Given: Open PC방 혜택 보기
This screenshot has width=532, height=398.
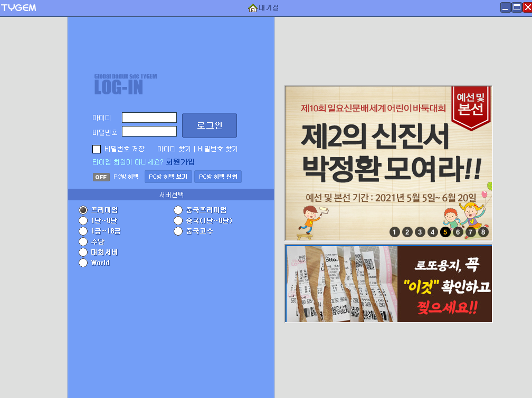Looking at the screenshot, I should (x=168, y=177).
